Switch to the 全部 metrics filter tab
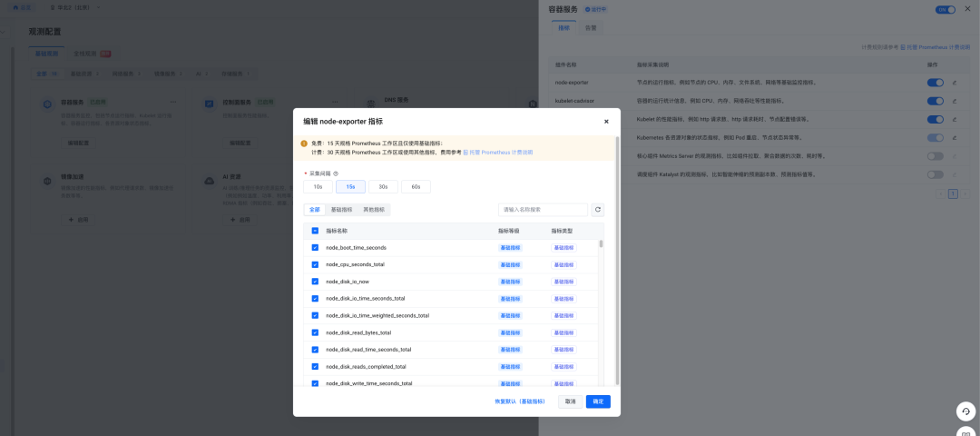The width and height of the screenshot is (980, 436). pyautogui.click(x=314, y=210)
